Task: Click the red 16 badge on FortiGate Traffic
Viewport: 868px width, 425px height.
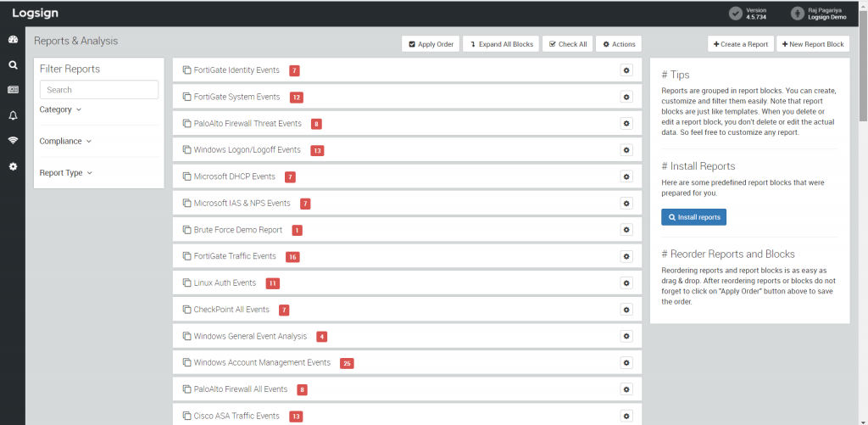Action: pyautogui.click(x=292, y=257)
